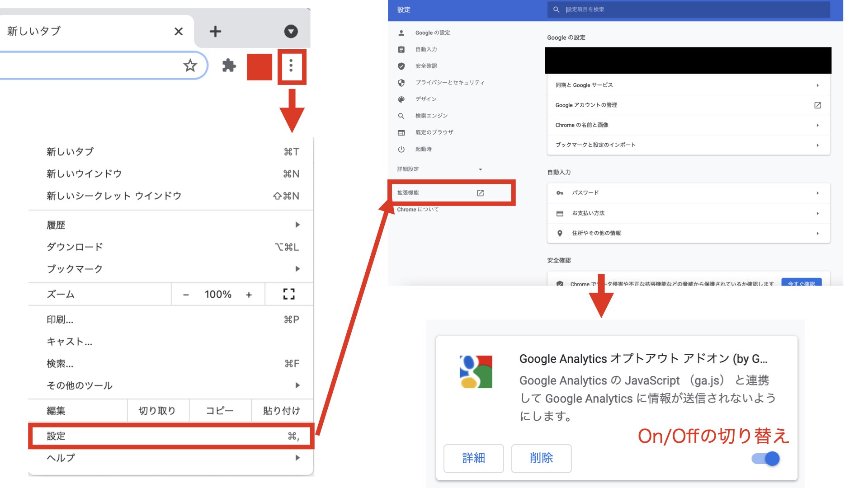Click 貼り付け in the edit row
Viewport: 868px width, 488px height.
pyautogui.click(x=282, y=410)
